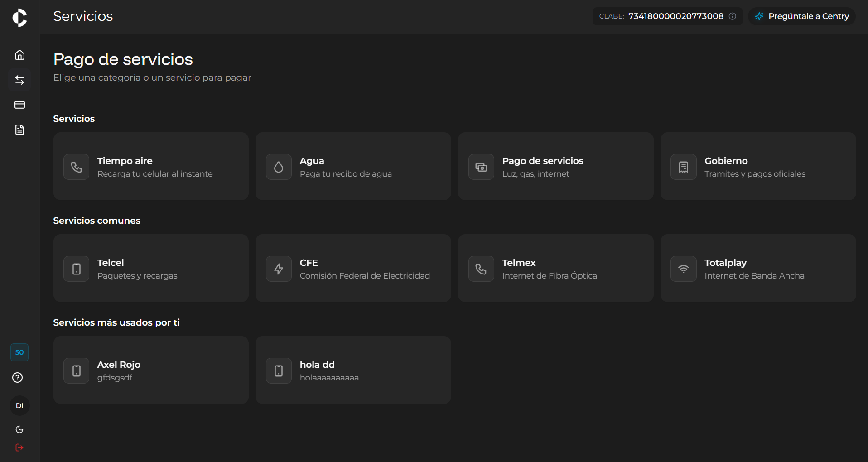Viewport: 868px width, 462px height.
Task: Click the receipt icon on Gobierno
Action: [x=684, y=167]
